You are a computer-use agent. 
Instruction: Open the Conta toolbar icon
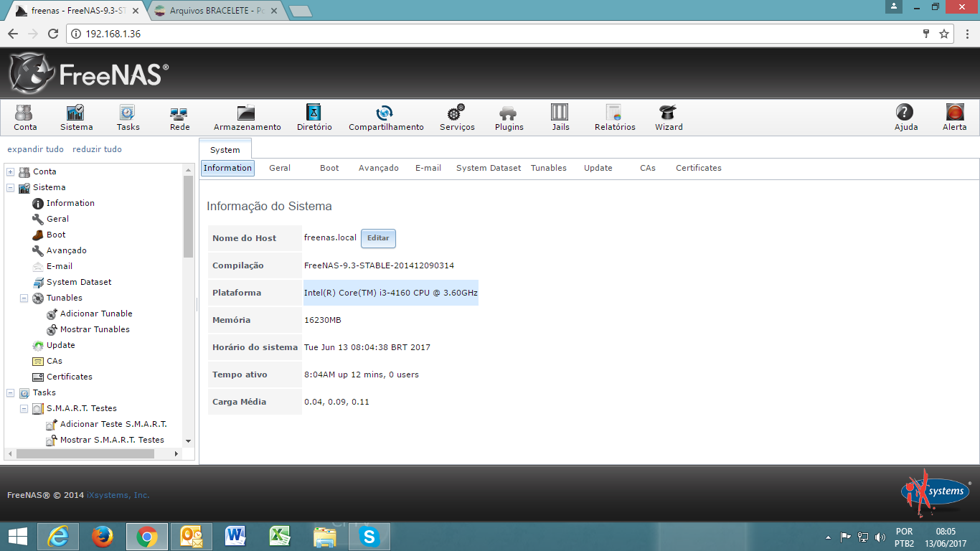click(x=25, y=118)
